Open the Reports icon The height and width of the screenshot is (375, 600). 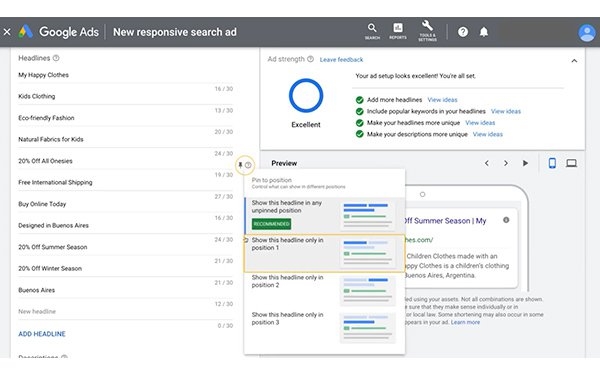398,31
